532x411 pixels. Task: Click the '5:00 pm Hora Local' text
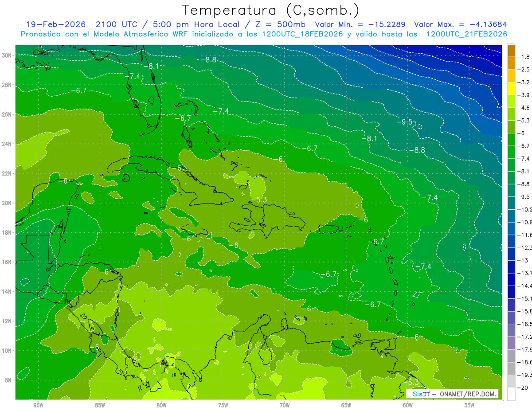196,24
